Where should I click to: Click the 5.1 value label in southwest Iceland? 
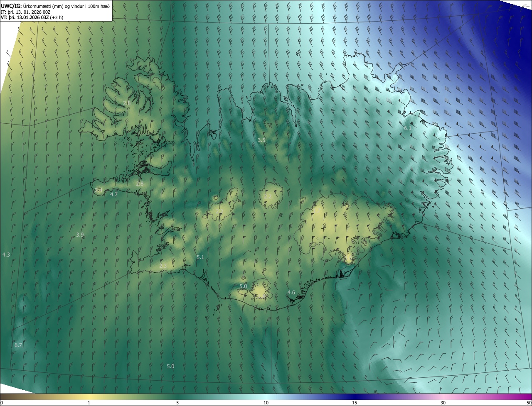[x=200, y=257]
